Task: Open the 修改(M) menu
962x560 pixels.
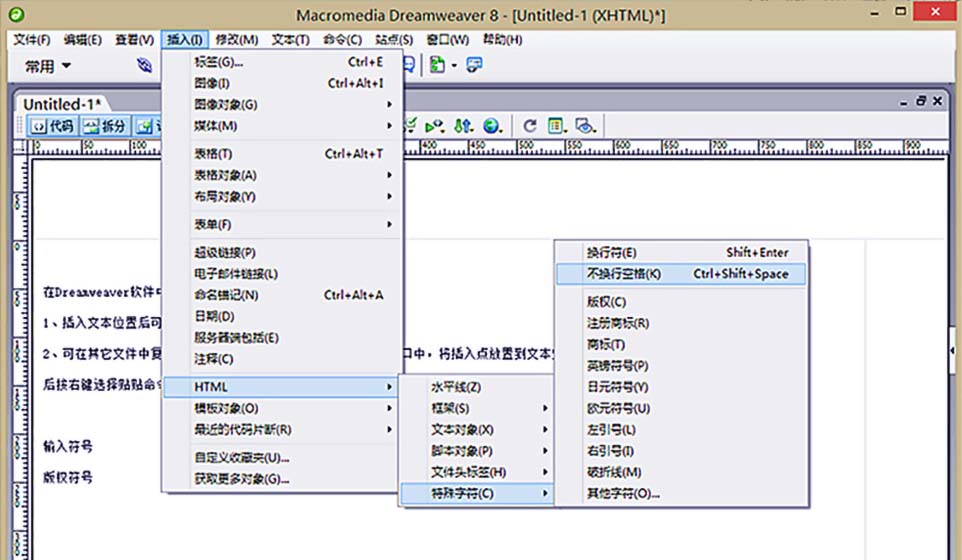Action: pyautogui.click(x=236, y=40)
